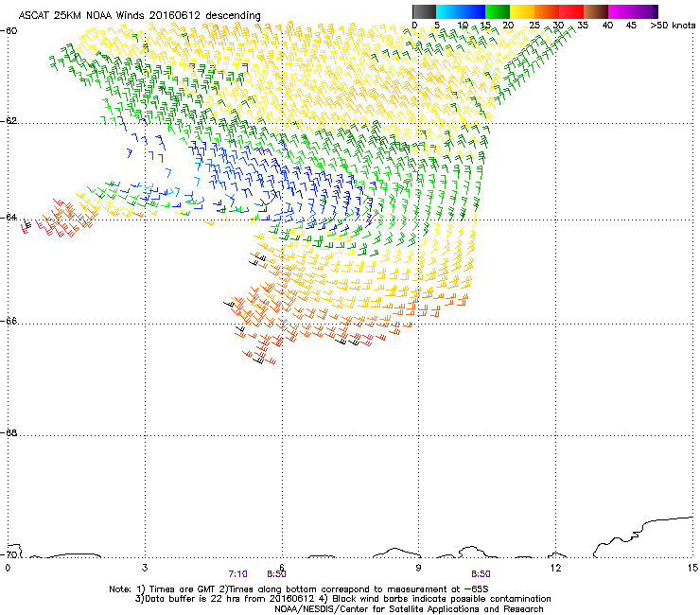Click the purple '7:10' pass time label
Screen dimensions: 700x615
click(238, 574)
